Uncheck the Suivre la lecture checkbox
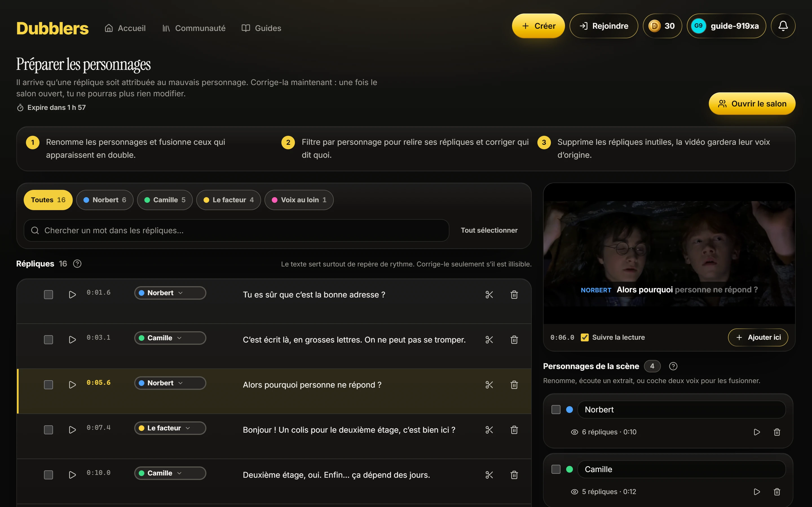 click(x=584, y=337)
